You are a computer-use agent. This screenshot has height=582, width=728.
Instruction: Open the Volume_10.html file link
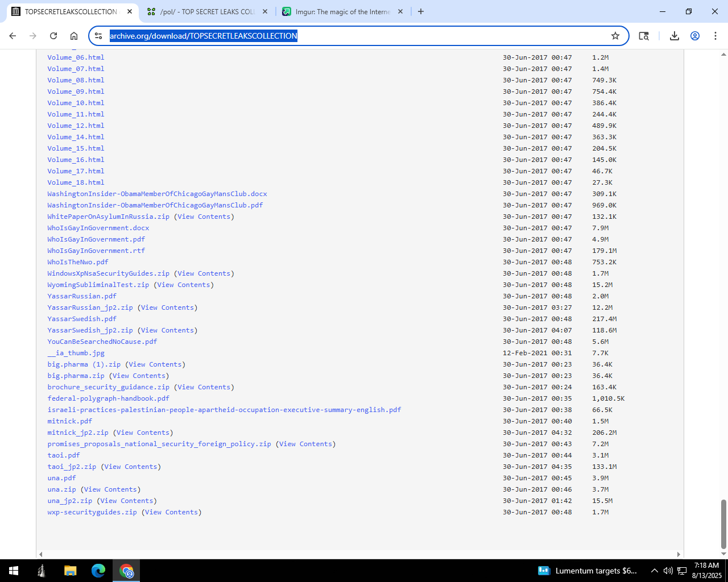click(76, 103)
